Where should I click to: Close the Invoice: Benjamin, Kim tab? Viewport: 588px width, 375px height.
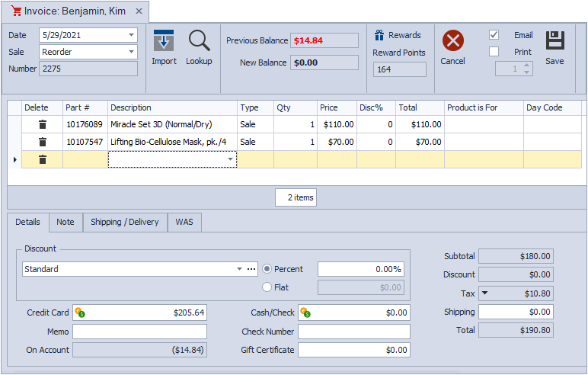139,11
